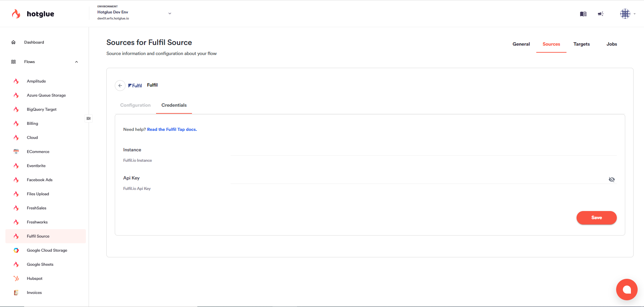This screenshot has width=644, height=307.
Task: Open the BigQuery Target flow
Action: point(42,109)
